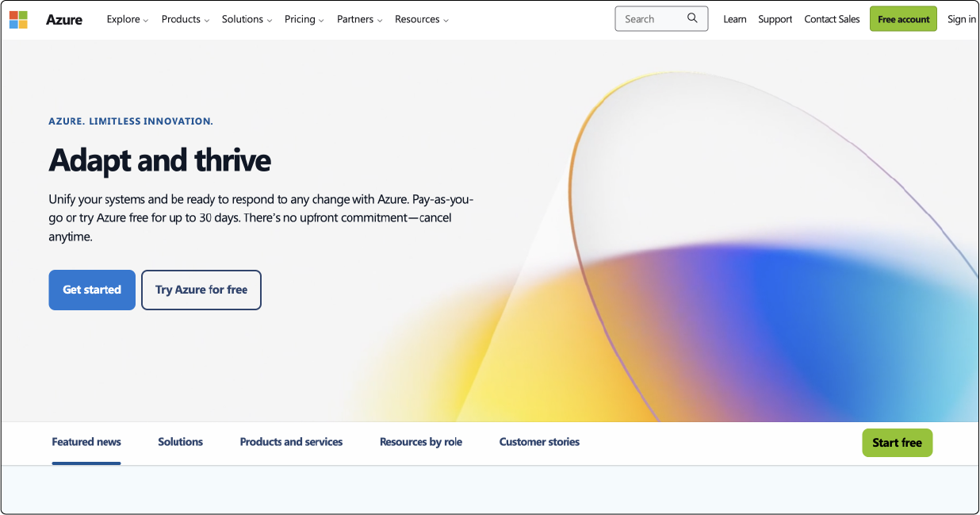Click the green Start free button
Viewport: 980px width, 515px height.
click(898, 443)
